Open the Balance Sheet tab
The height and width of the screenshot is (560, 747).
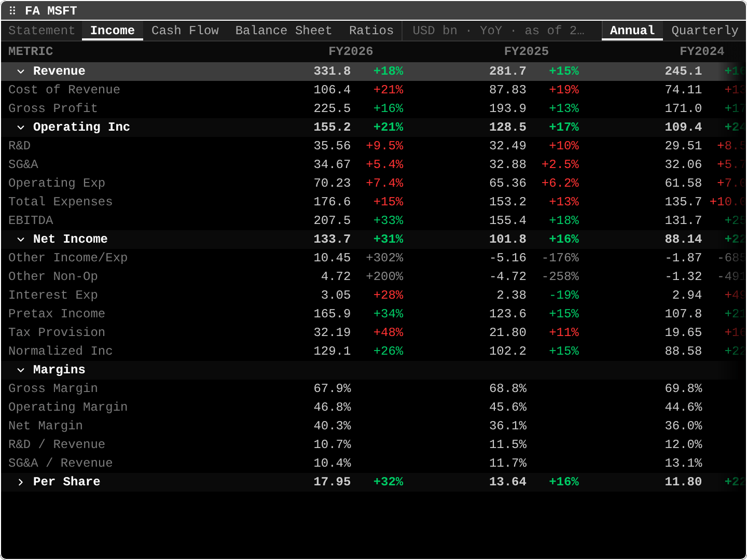coord(284,31)
